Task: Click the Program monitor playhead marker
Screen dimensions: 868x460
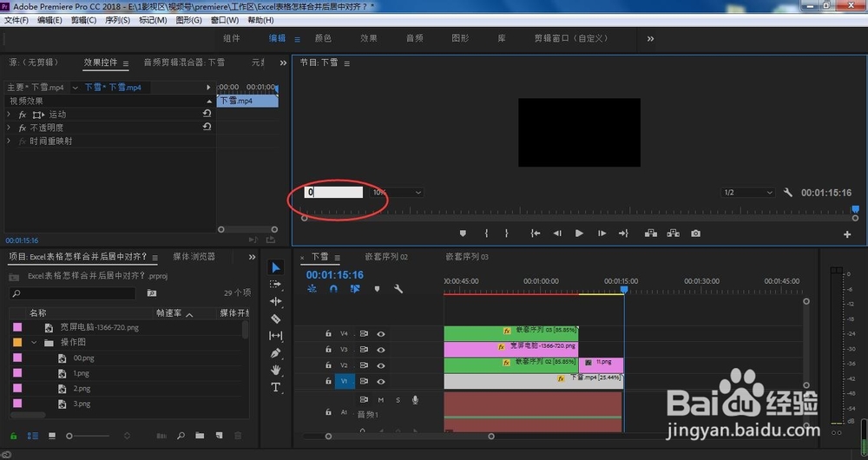Action: click(x=855, y=209)
